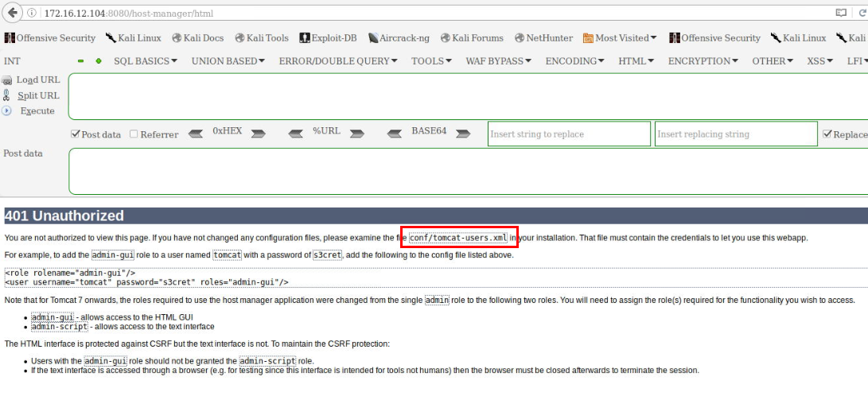Click Insert replacing string field
Viewport: 868px width, 400px height.
point(736,134)
